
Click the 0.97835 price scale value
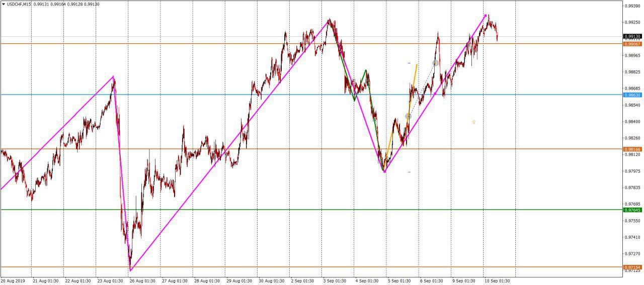coord(632,187)
